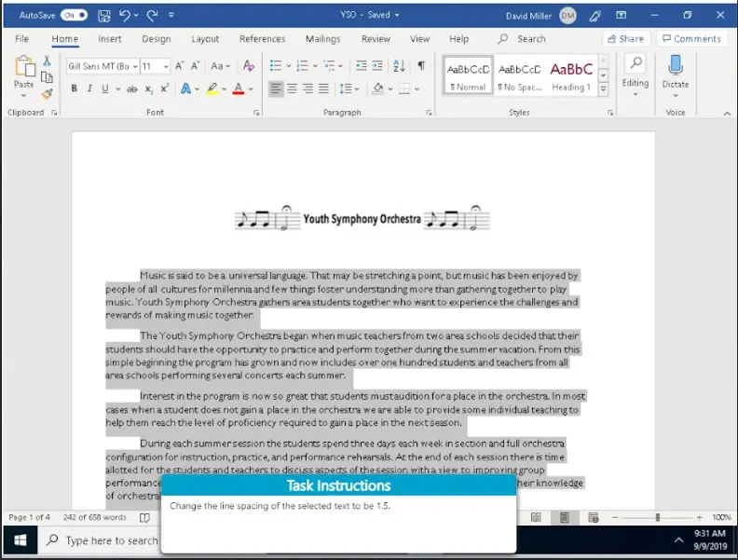Toggle AutoSave switch off
The width and height of the screenshot is (738, 560).
74,16
